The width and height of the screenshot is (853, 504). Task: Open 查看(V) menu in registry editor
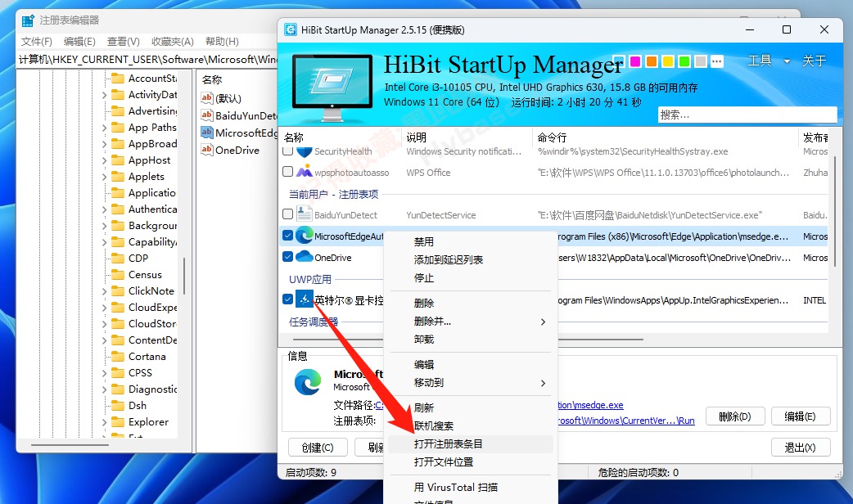point(124,42)
